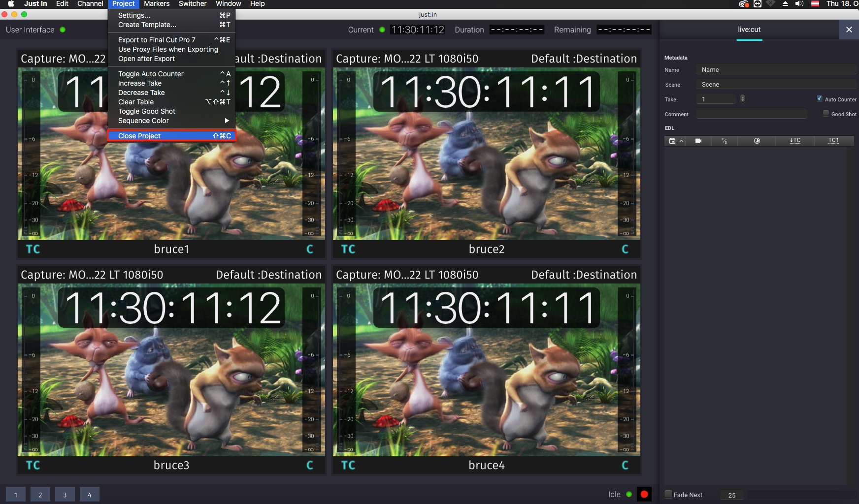859x504 pixels.
Task: Click TC icon on bruce2 viewer
Action: click(348, 249)
